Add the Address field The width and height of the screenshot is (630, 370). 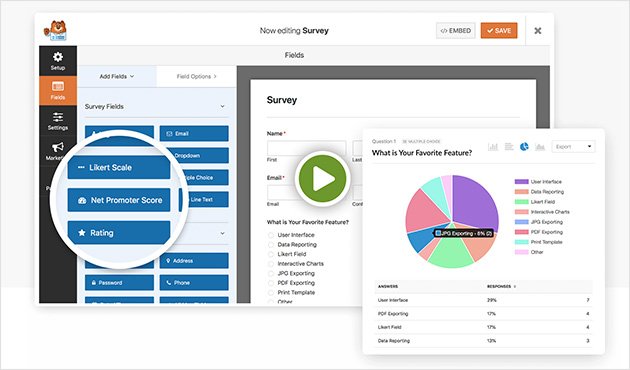tap(194, 261)
